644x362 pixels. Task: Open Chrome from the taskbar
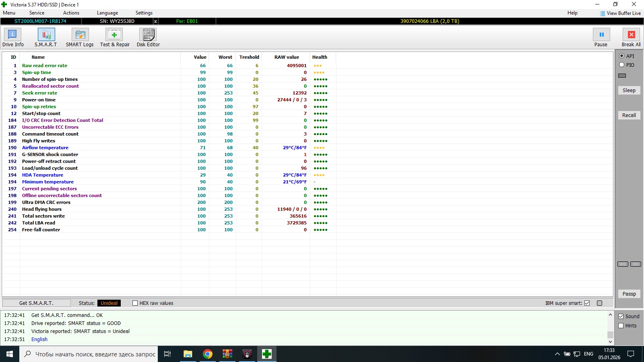[207, 354]
